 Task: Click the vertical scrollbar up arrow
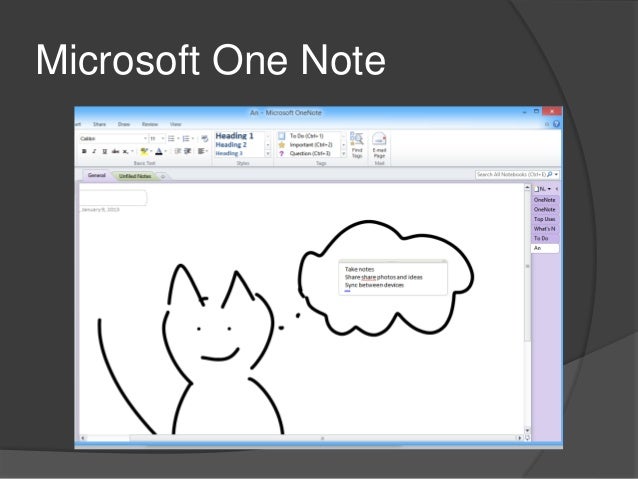tap(527, 188)
